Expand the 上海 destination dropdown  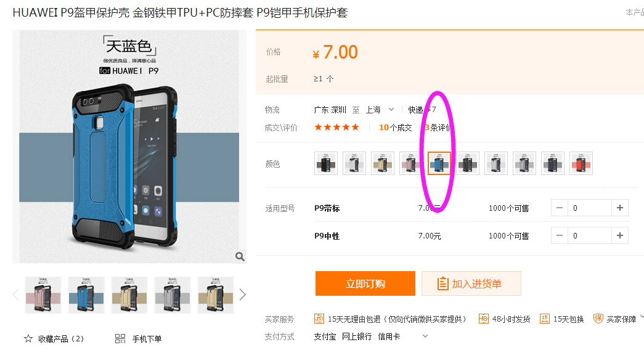click(x=391, y=110)
